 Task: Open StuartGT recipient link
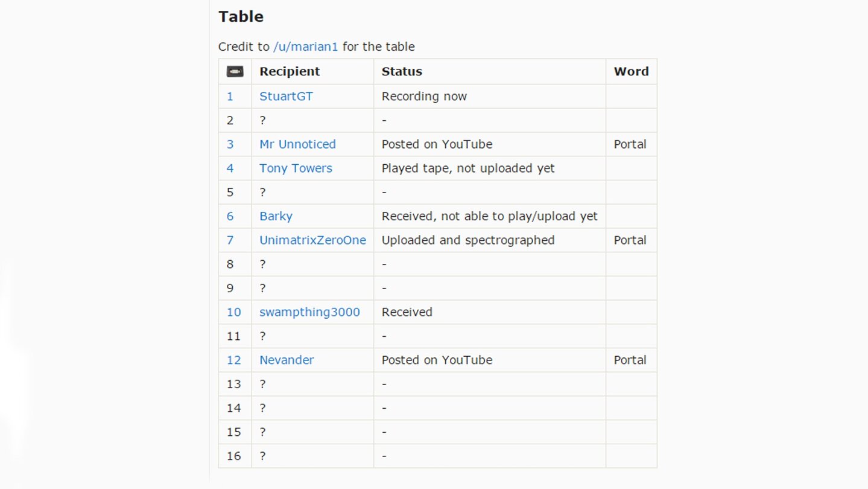point(286,96)
